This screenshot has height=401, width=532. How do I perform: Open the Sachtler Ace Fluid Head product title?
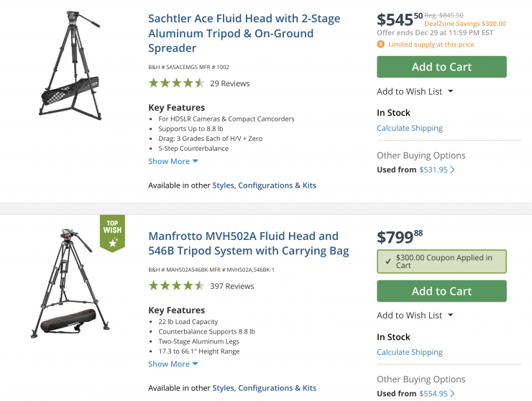(244, 33)
